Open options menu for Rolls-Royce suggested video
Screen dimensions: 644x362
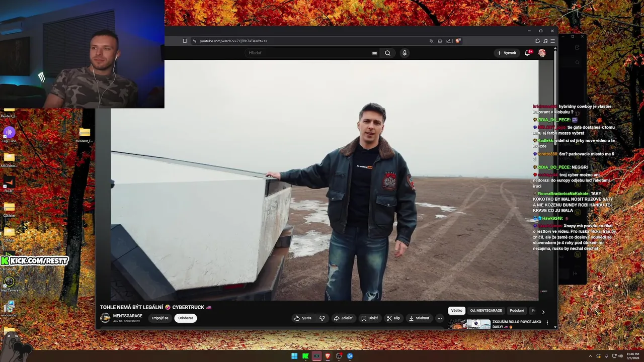(x=547, y=323)
